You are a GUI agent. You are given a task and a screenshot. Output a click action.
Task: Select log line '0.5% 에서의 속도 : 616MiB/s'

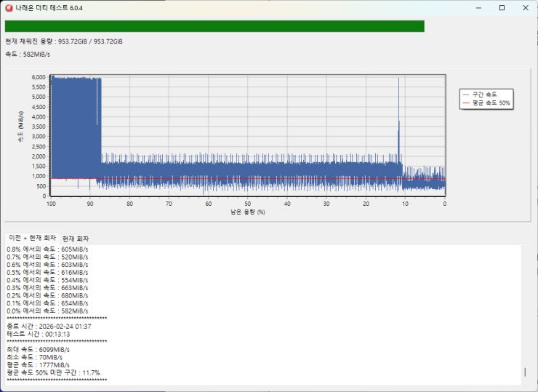pos(47,273)
